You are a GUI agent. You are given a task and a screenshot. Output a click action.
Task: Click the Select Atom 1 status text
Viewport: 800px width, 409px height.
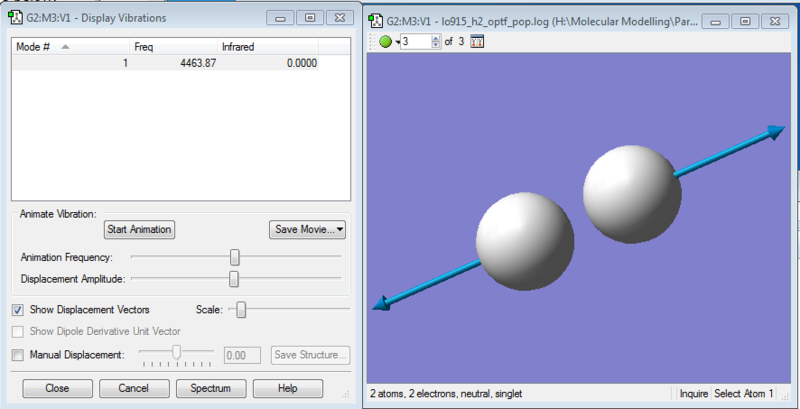744,394
